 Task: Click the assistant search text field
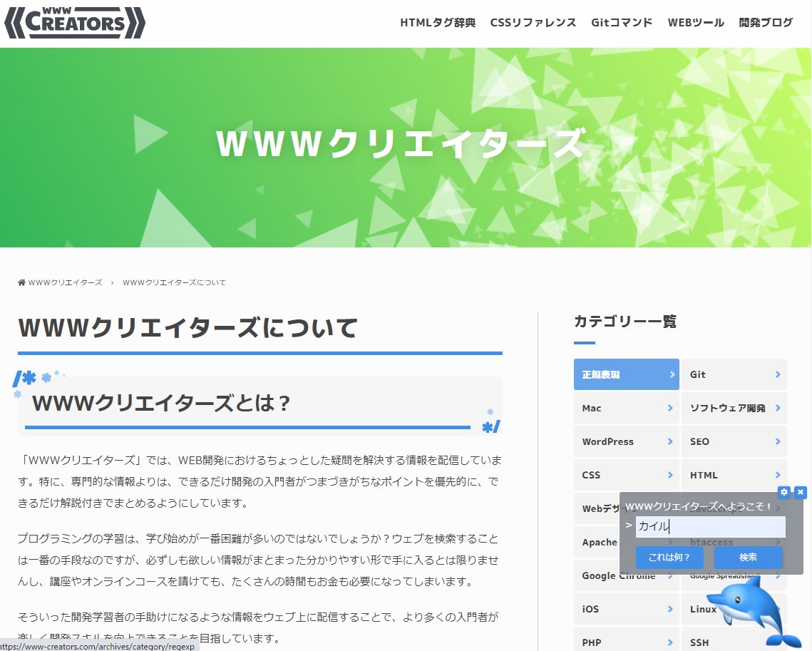(x=710, y=527)
